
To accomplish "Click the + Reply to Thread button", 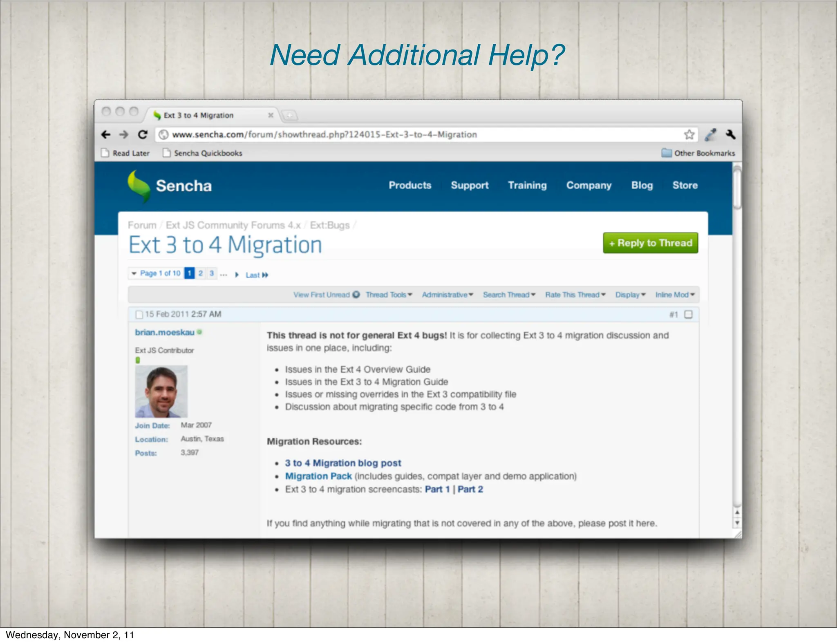I will click(x=651, y=243).
